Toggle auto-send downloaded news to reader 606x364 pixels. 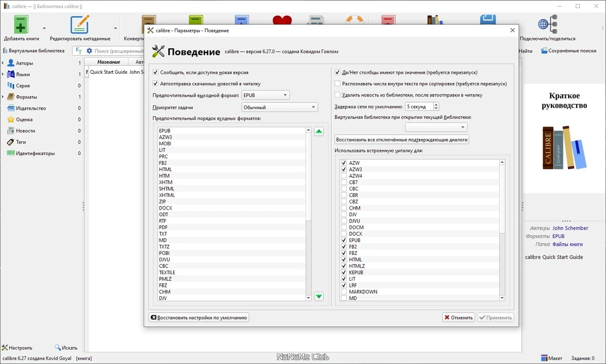156,84
